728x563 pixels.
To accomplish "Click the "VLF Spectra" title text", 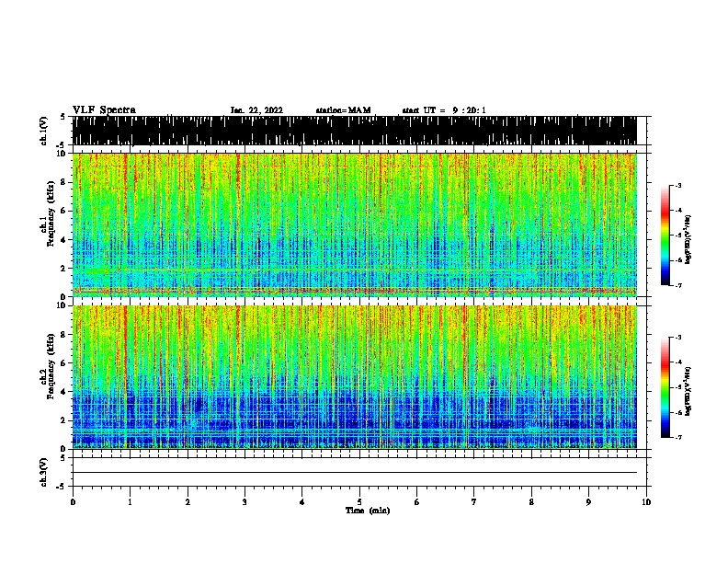I will tap(104, 110).
